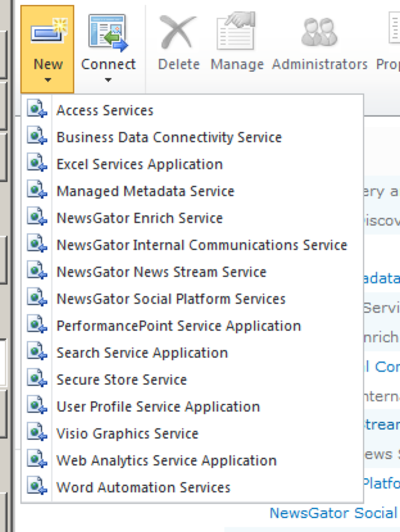Click the Delete X icon
Screen dimensions: 400x532
[x=178, y=33]
